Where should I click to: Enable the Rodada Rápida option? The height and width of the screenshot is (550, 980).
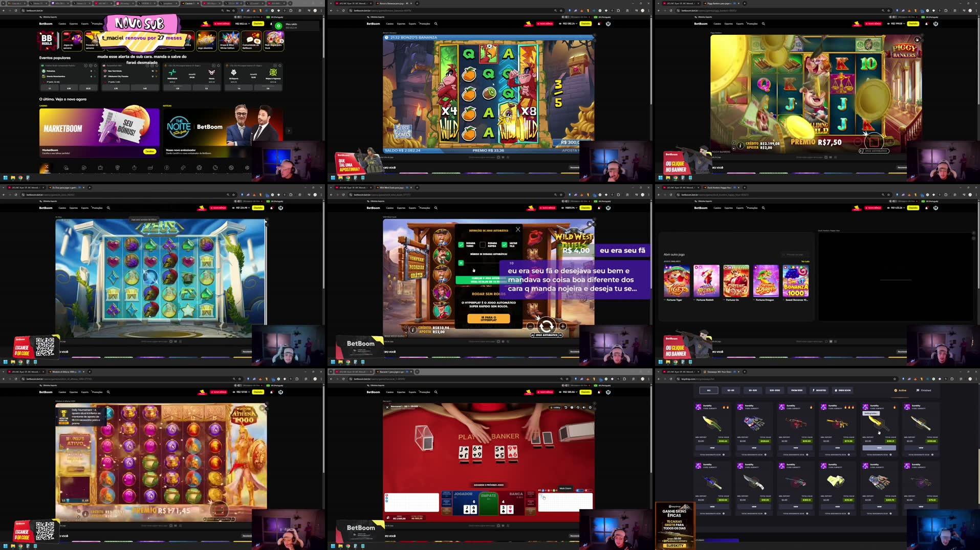pos(483,245)
